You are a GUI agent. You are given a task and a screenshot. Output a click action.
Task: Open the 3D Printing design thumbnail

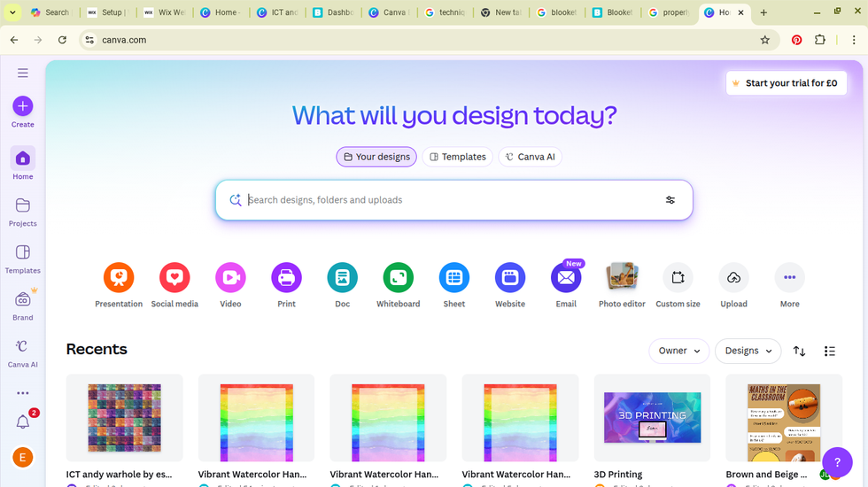coord(652,418)
